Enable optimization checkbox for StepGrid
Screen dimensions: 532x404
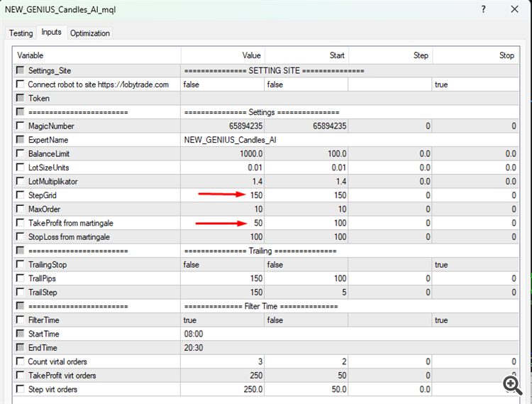tap(21, 195)
